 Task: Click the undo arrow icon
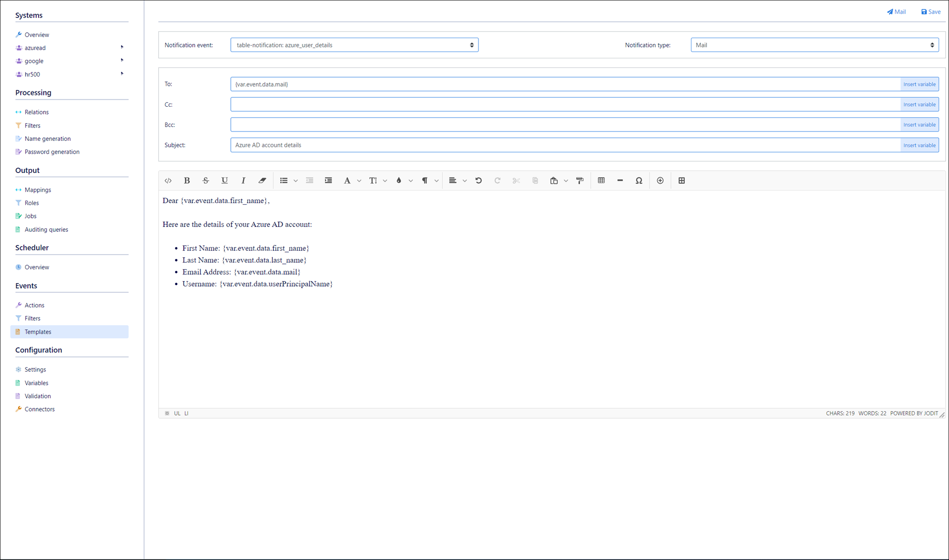[478, 180]
